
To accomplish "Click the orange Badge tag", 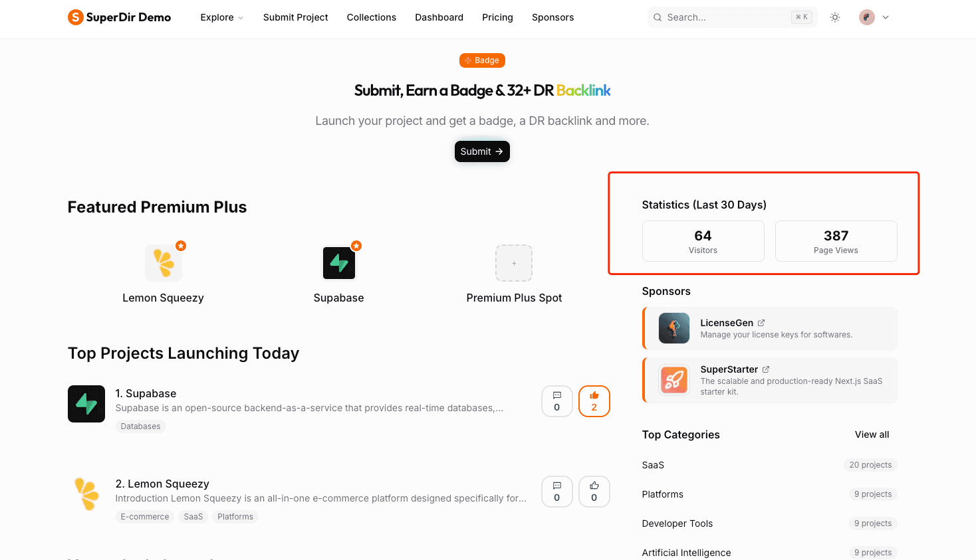I will coord(482,60).
